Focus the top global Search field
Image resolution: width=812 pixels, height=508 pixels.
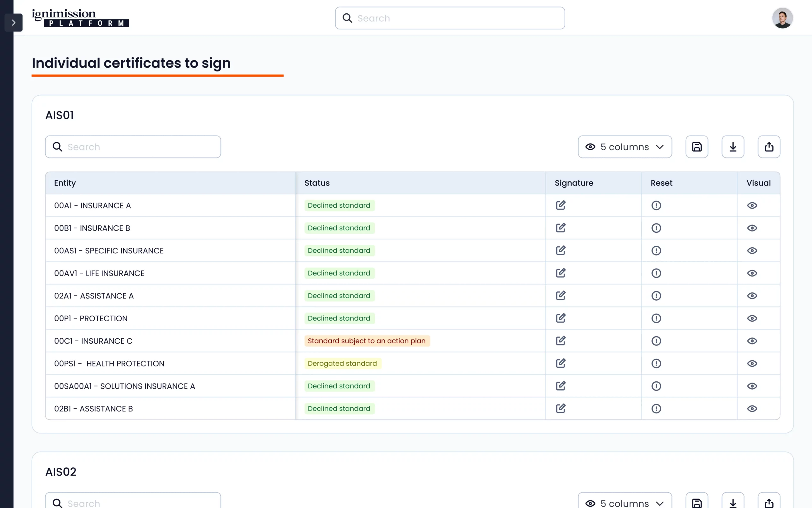450,18
